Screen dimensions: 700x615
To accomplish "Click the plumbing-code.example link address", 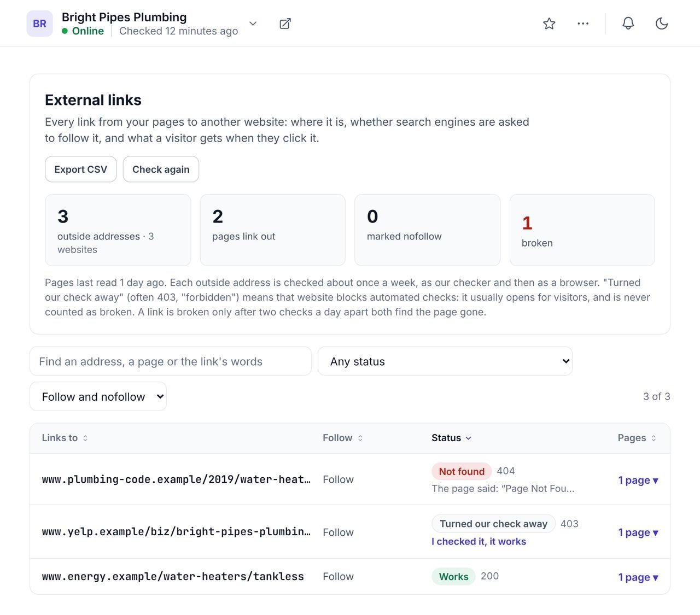I will coord(176,479).
